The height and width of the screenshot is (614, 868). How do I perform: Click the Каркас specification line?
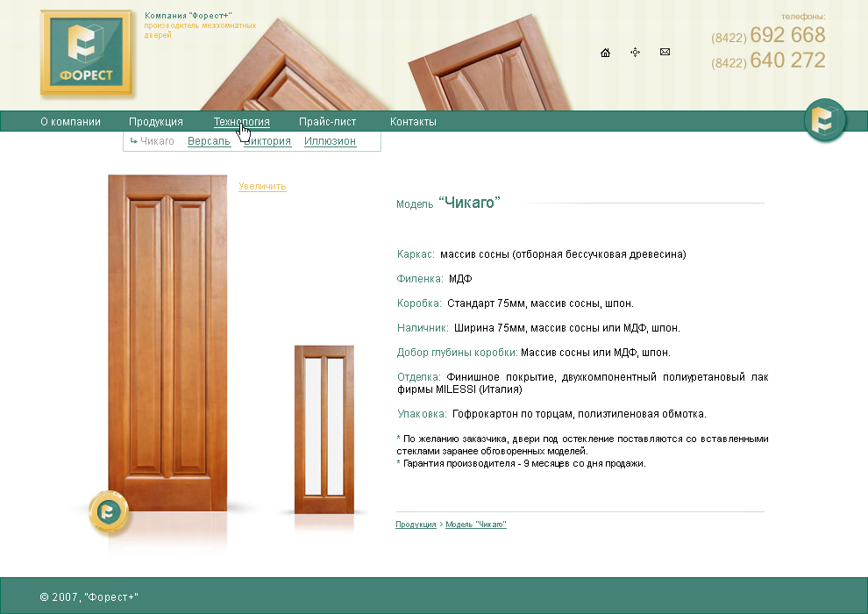(541, 254)
